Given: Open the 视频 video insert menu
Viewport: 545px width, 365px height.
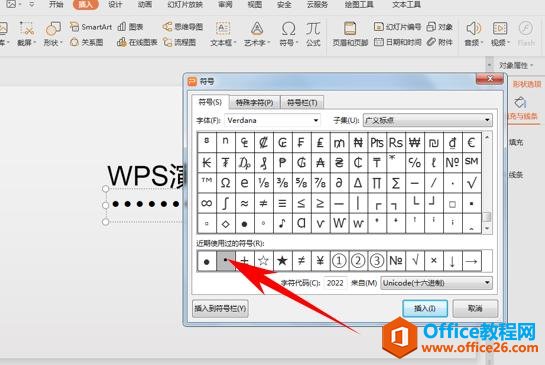Looking at the screenshot, I should (500, 34).
